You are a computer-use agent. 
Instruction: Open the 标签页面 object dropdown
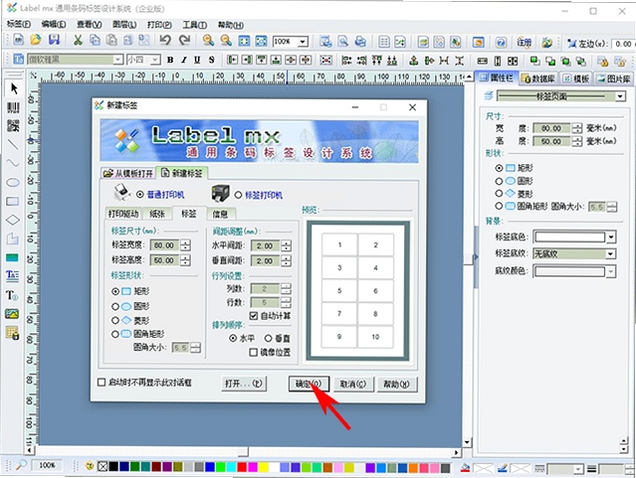[620, 97]
